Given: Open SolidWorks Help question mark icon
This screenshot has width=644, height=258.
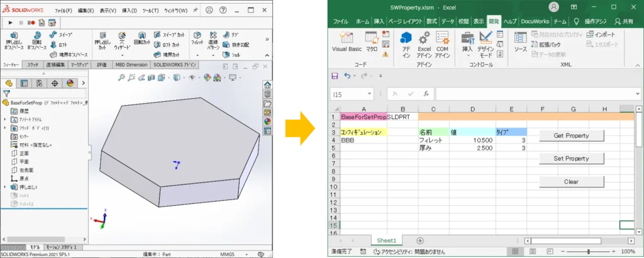Looking at the screenshot, I should coord(223,10).
